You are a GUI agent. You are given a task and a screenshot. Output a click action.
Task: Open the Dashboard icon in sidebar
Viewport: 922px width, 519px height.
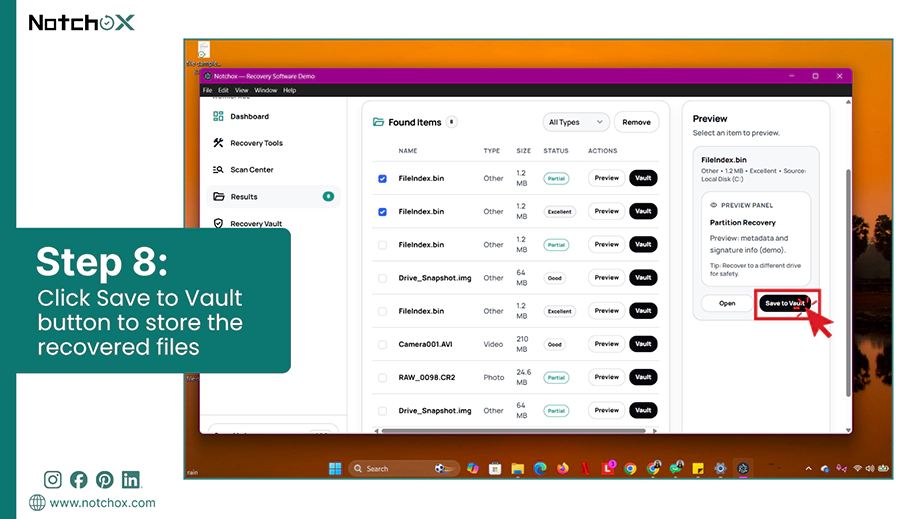click(218, 116)
